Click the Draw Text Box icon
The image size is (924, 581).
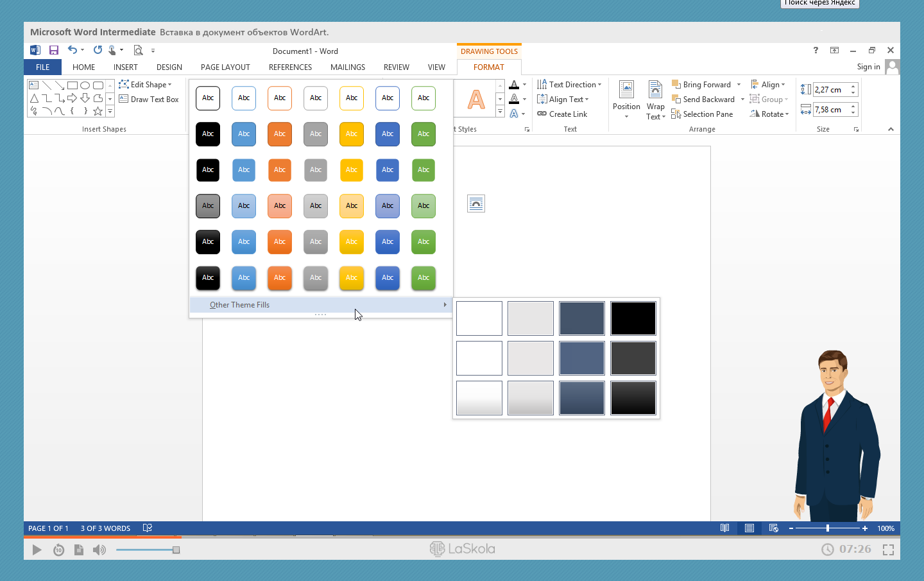(124, 100)
